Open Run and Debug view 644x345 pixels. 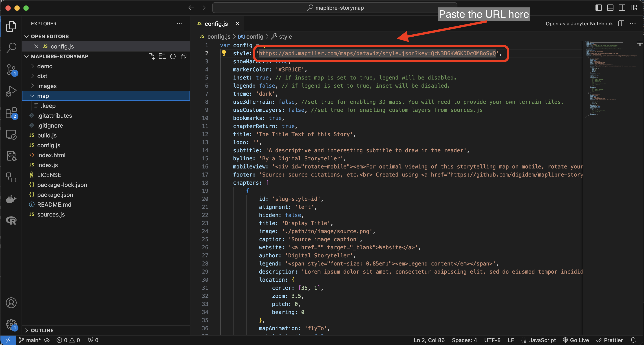coord(11,91)
